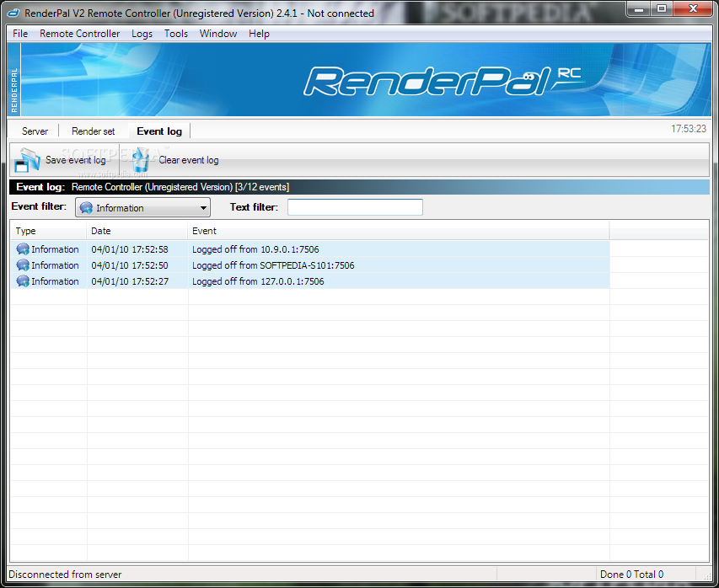Select 'Logged off from 10.9.0.1:7506' event
The height and width of the screenshot is (588, 719).
255,249
